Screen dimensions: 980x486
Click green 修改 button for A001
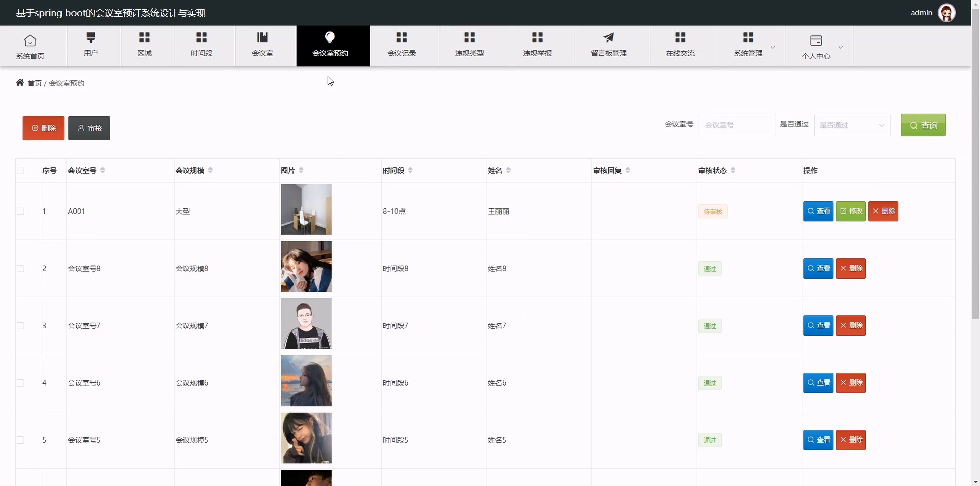[x=850, y=211]
